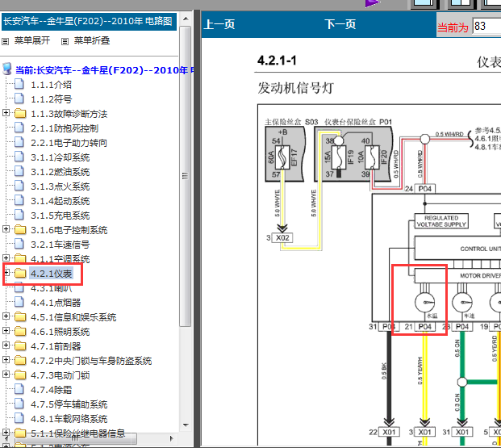Click the REGULATED VOLTAGE SUPPLY block
Image resolution: width=501 pixels, height=448 pixels.
pos(441,221)
